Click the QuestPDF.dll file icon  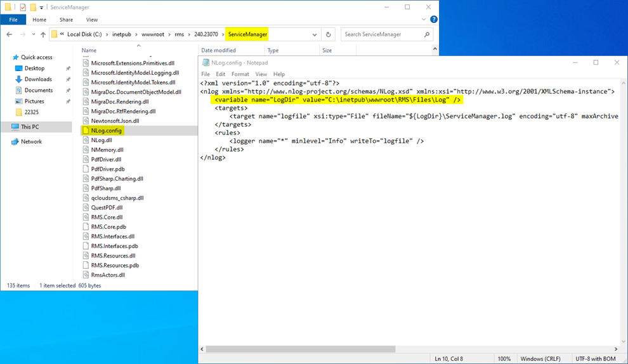pyautogui.click(x=86, y=207)
